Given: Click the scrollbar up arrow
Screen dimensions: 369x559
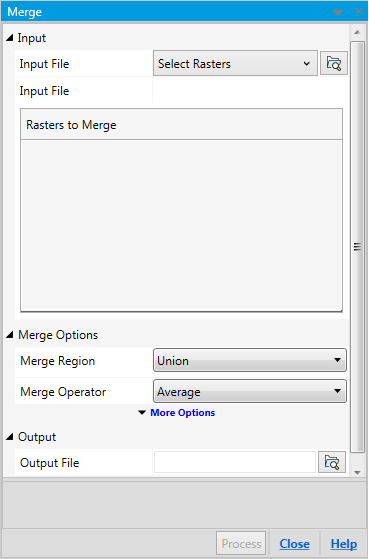Looking at the screenshot, I should pyautogui.click(x=357, y=32).
